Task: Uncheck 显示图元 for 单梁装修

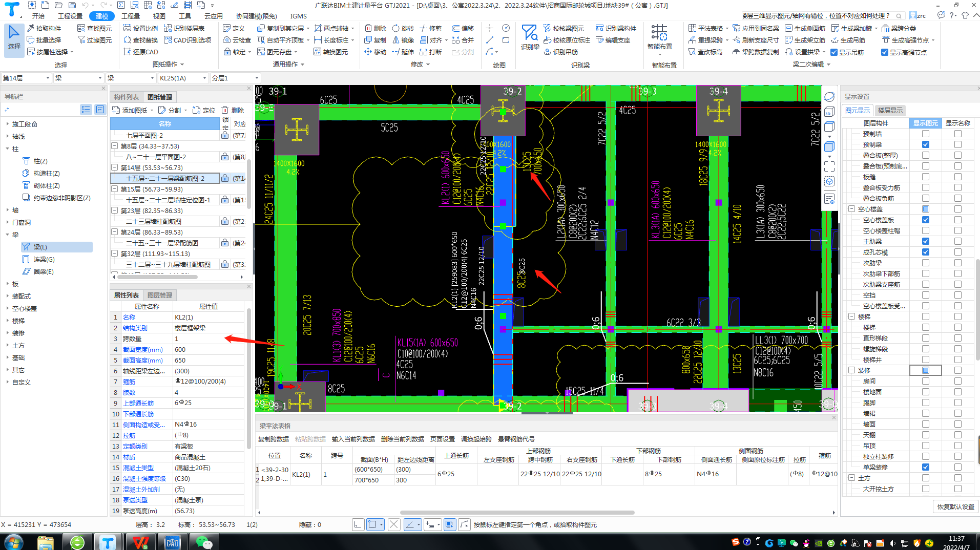Action: 925,467
